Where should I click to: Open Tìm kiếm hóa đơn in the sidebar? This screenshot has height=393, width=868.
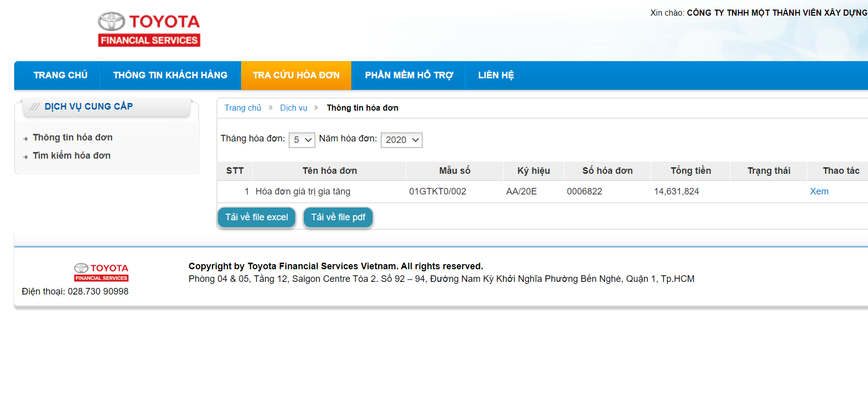coord(72,156)
